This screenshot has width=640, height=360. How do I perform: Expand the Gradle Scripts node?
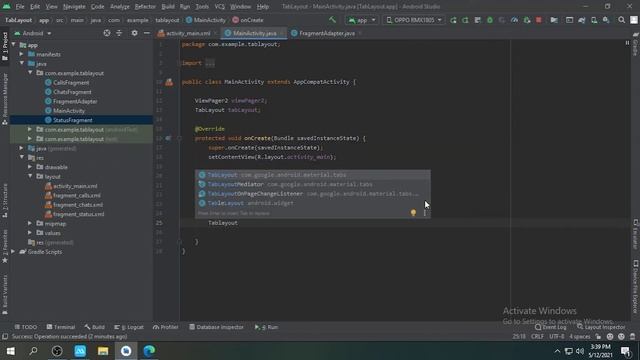click(x=13, y=252)
